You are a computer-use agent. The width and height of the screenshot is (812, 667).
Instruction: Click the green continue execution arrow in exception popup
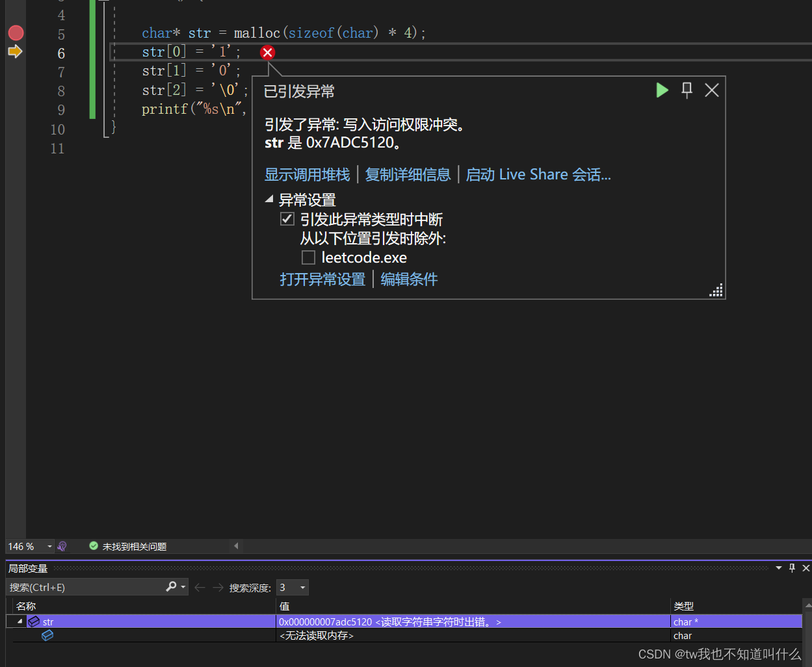click(x=662, y=90)
